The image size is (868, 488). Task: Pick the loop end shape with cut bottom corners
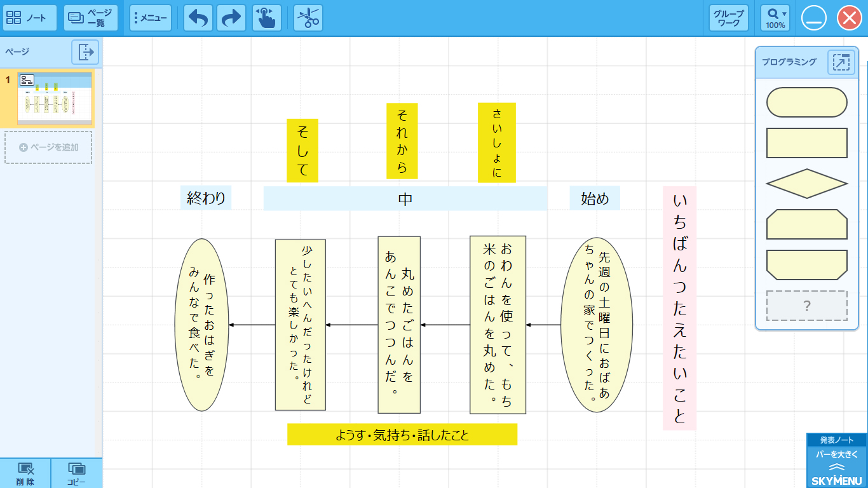pyautogui.click(x=807, y=265)
